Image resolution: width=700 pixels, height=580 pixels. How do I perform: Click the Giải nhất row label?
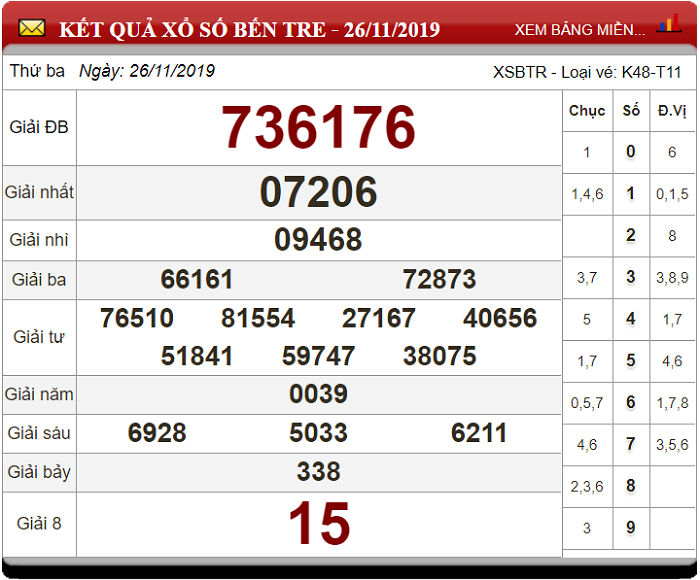(39, 192)
